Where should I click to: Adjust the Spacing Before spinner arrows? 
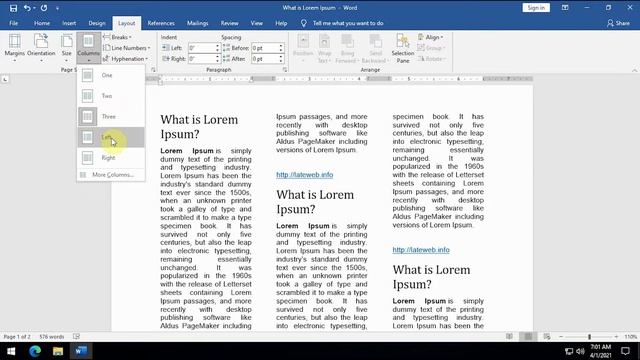[281, 48]
